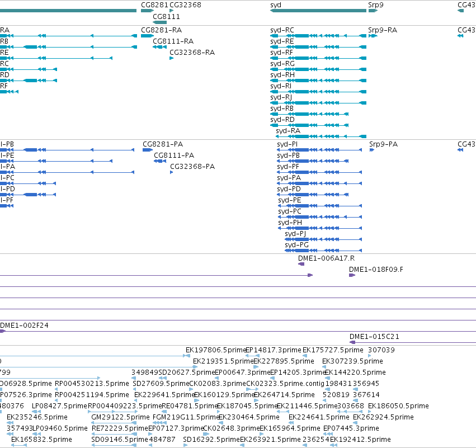Select the DME1-015C21 clone label
The image size is (476, 448).
point(374,337)
